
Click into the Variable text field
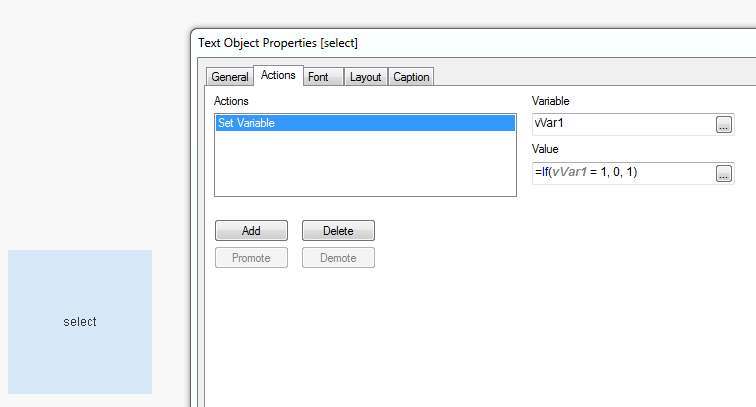(x=622, y=125)
